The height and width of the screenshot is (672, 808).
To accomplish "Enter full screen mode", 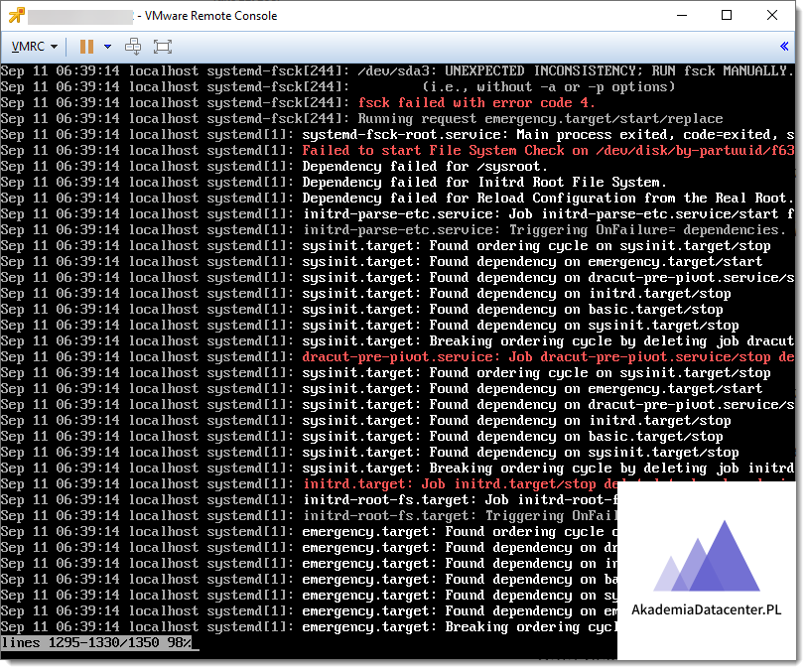I will pyautogui.click(x=163, y=47).
